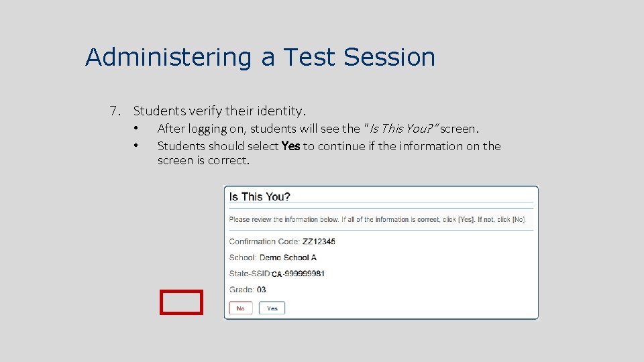Image resolution: width=644 pixels, height=362 pixels.
Task: Select the grade value 03
Action: pyautogui.click(x=262, y=290)
